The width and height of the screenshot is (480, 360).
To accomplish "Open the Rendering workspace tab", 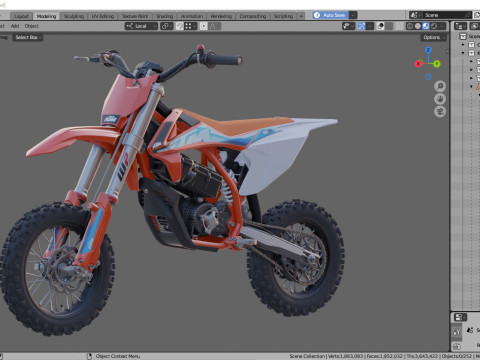I will coord(221,16).
